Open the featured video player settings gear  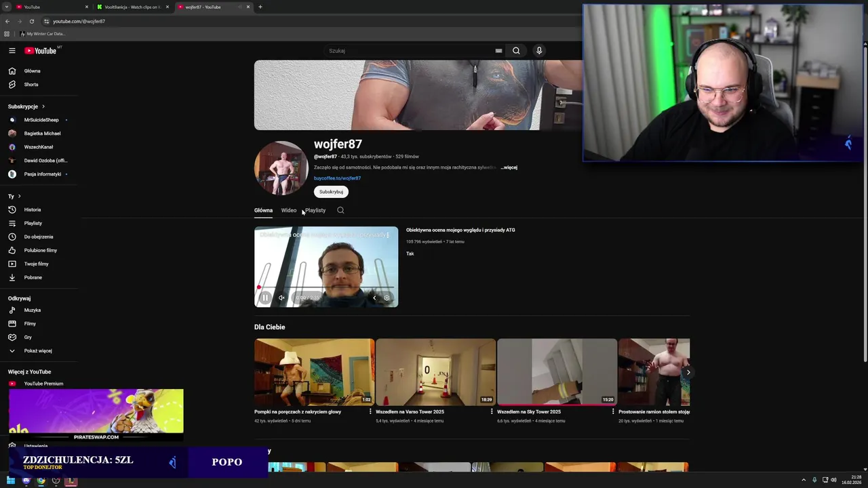click(x=387, y=298)
